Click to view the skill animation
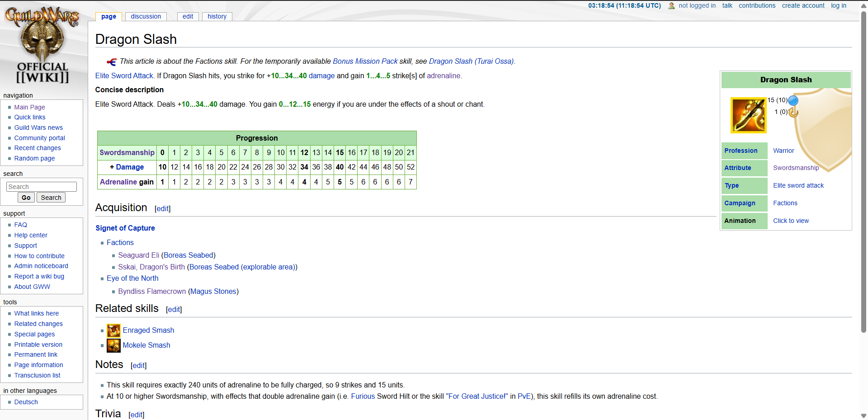 click(x=791, y=221)
